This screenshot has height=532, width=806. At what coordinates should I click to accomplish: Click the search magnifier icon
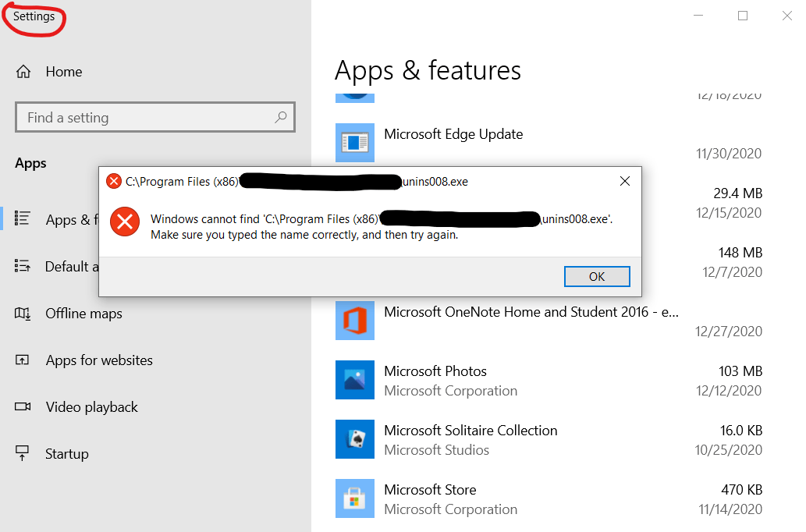click(x=281, y=117)
